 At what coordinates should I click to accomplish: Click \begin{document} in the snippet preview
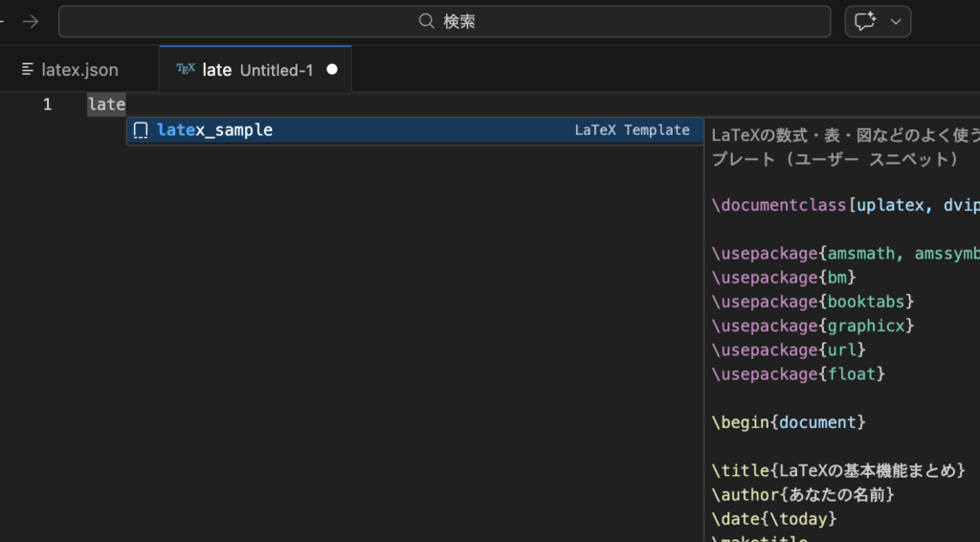(x=789, y=421)
